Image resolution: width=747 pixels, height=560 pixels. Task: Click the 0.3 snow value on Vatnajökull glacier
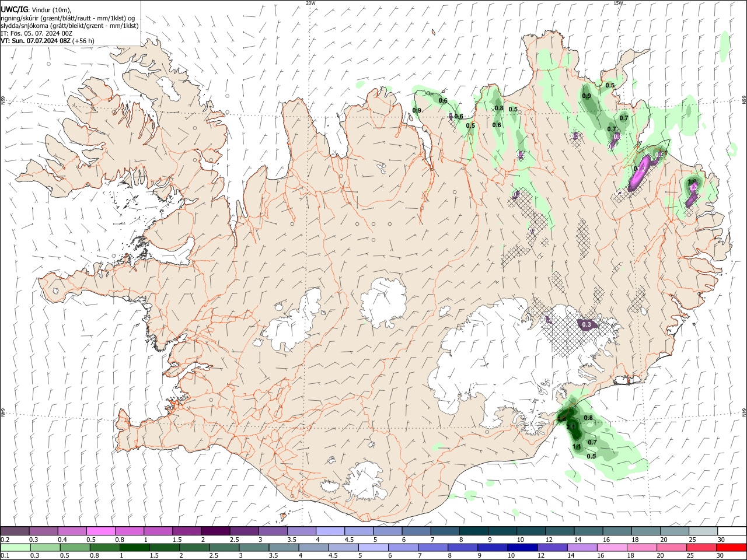pyautogui.click(x=587, y=324)
